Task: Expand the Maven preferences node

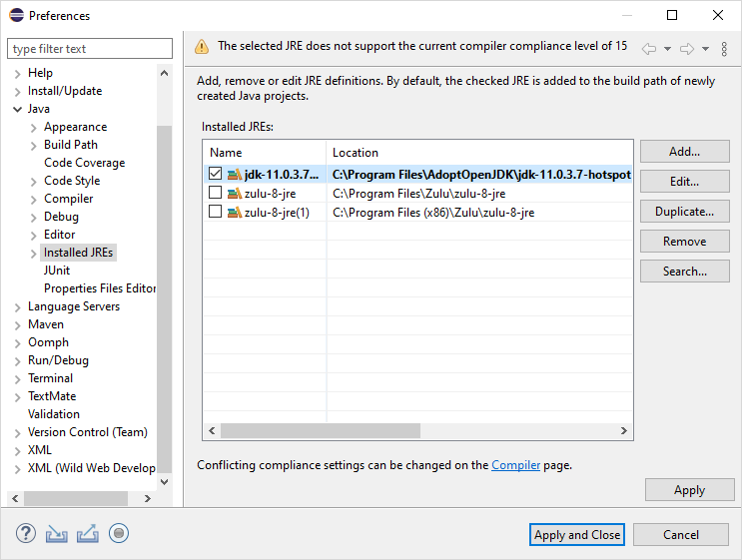Action: click(18, 324)
